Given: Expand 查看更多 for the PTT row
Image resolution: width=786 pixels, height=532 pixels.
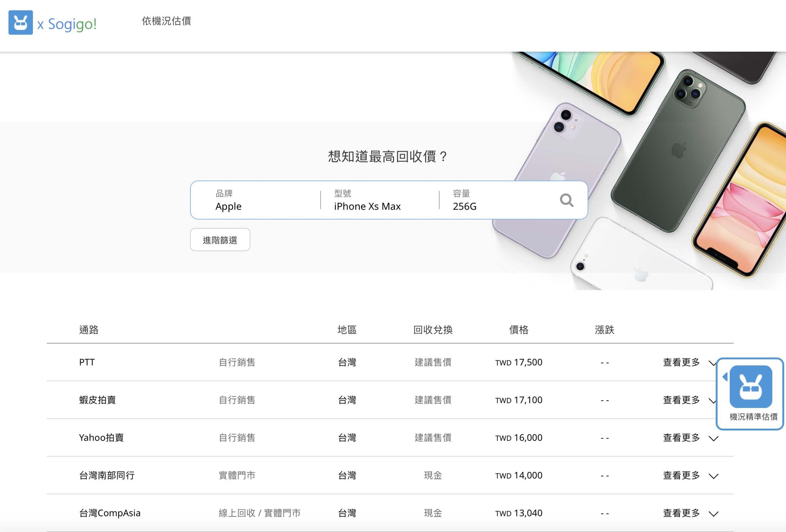Looking at the screenshot, I should click(690, 362).
